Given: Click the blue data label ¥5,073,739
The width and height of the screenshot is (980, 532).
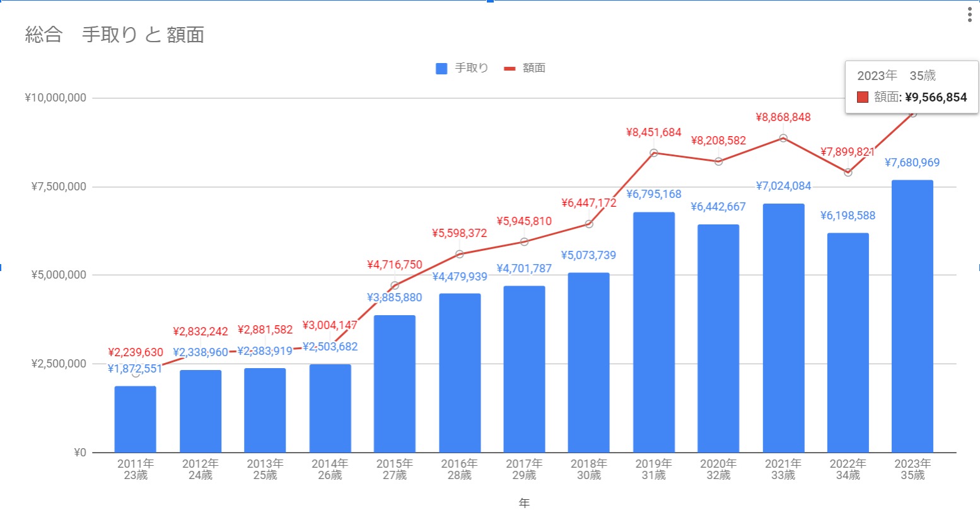Looking at the screenshot, I should (589, 255).
